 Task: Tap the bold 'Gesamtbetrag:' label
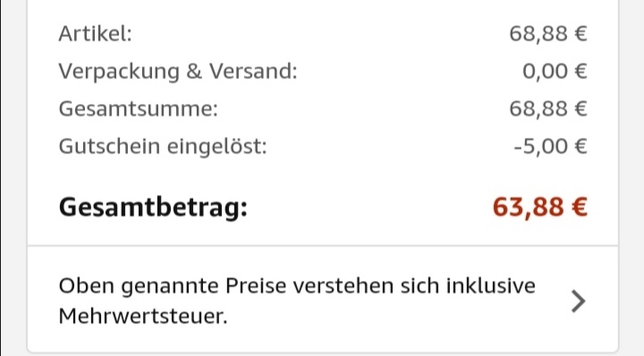[153, 208]
